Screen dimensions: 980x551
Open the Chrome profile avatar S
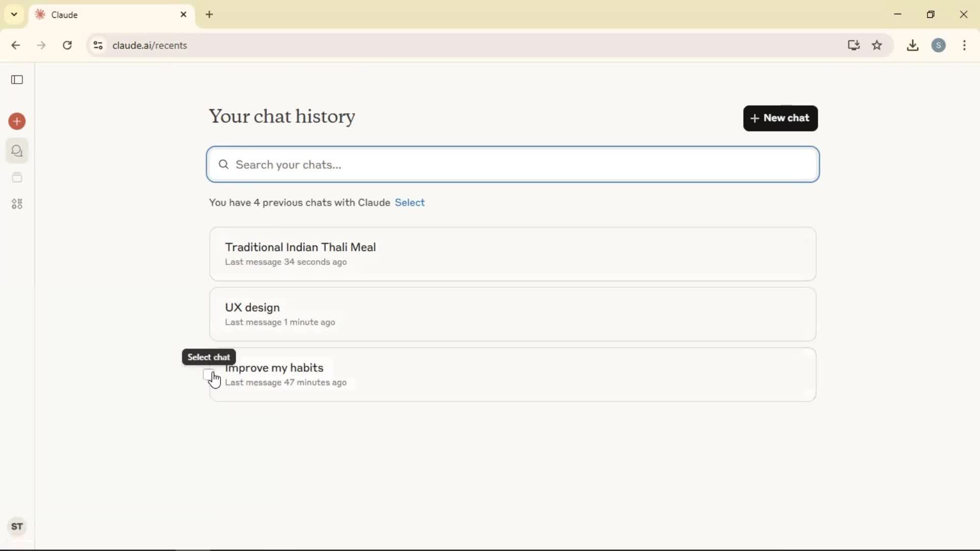point(939,45)
